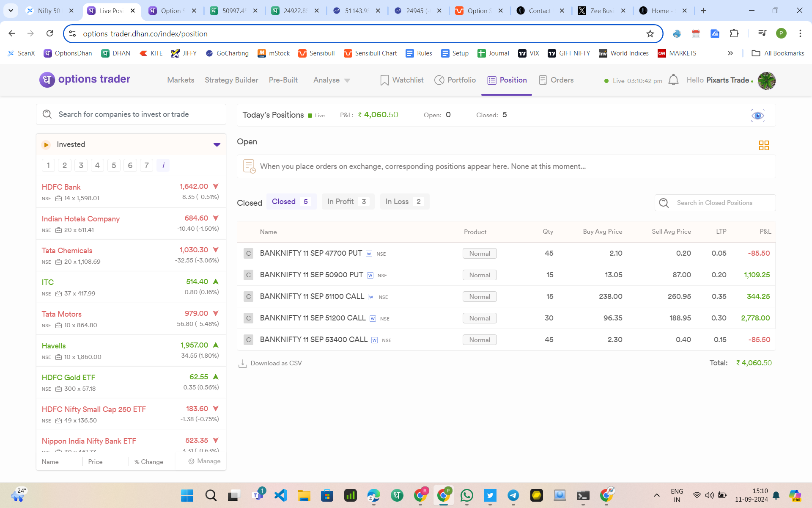This screenshot has width=812, height=508.
Task: Sort watchlist by Name
Action: (x=50, y=462)
